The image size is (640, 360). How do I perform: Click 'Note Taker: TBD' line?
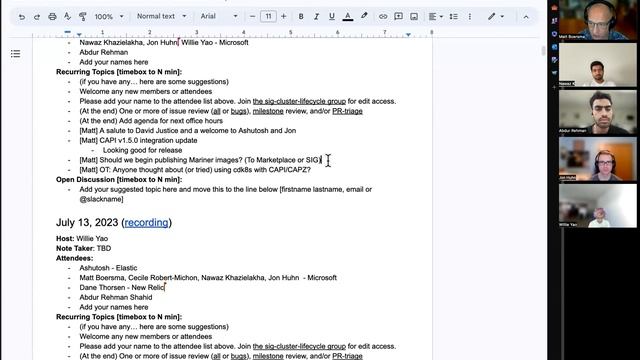(x=83, y=248)
